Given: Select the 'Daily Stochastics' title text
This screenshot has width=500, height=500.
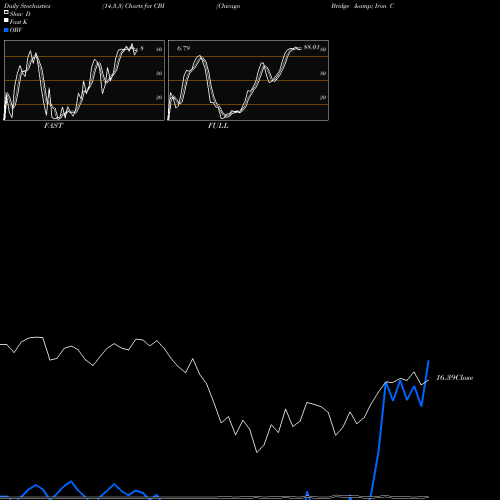Looking at the screenshot, I should point(27,6).
